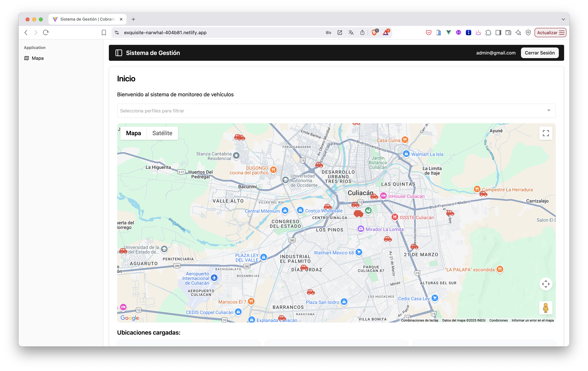Open the password key icon
The height and width of the screenshot is (371, 588).
329,33
